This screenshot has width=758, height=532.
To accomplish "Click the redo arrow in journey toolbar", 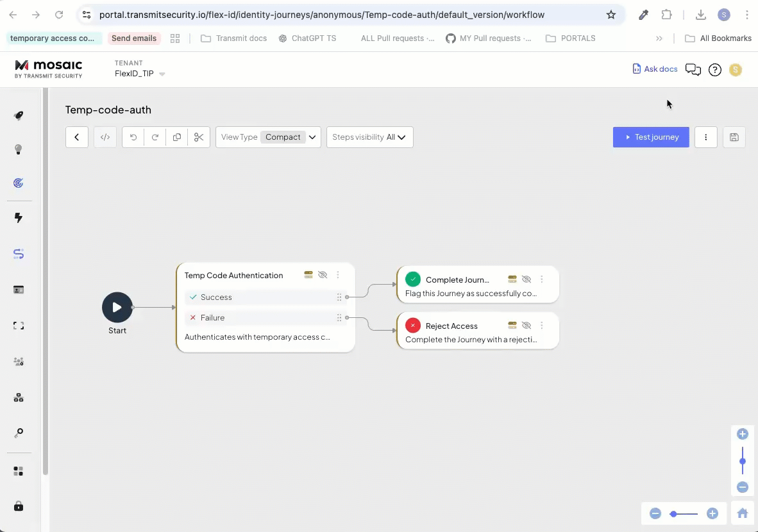I will (x=155, y=137).
